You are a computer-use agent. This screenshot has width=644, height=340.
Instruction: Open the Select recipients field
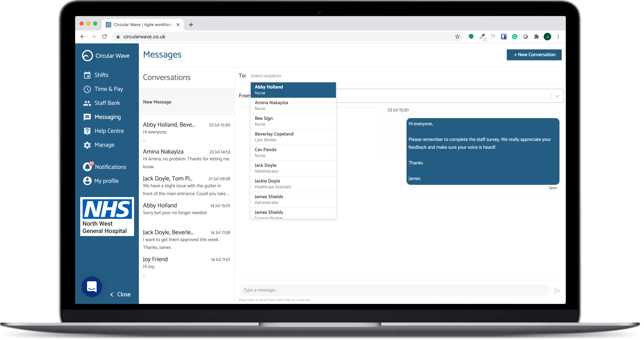(266, 76)
